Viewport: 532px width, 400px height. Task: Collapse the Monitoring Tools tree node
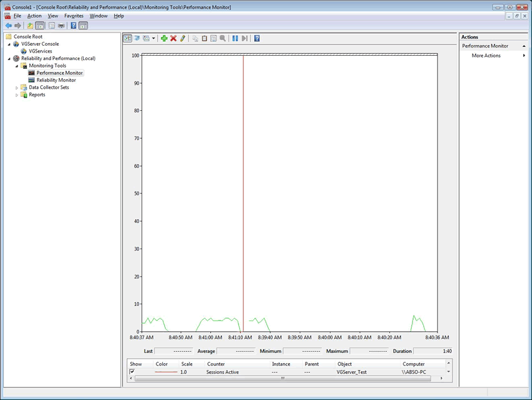click(17, 66)
